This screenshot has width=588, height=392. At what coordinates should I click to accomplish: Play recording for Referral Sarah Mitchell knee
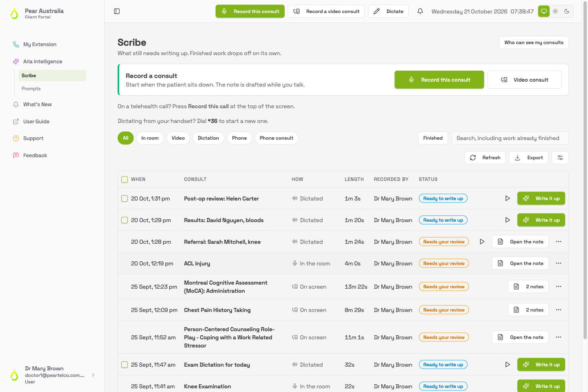(482, 242)
